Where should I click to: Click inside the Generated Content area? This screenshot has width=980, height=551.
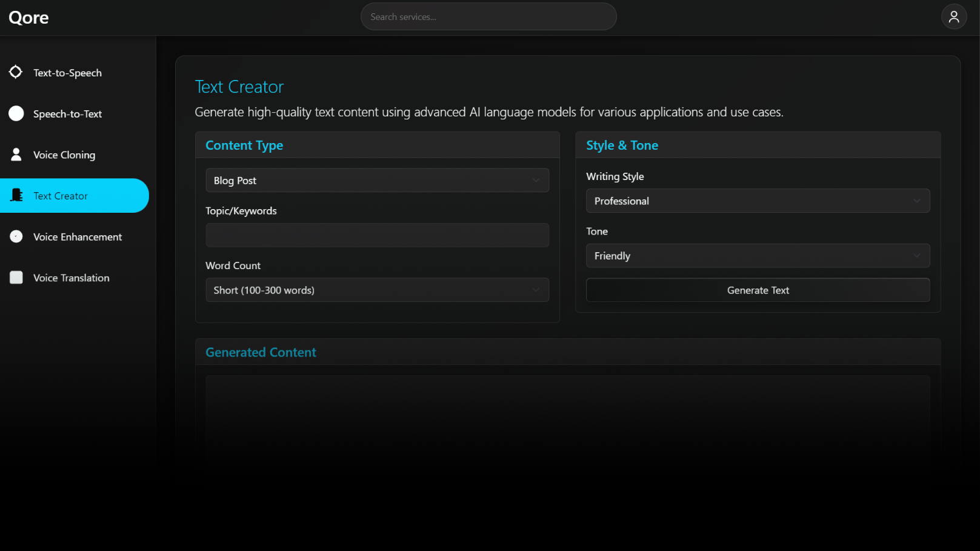tap(567, 418)
